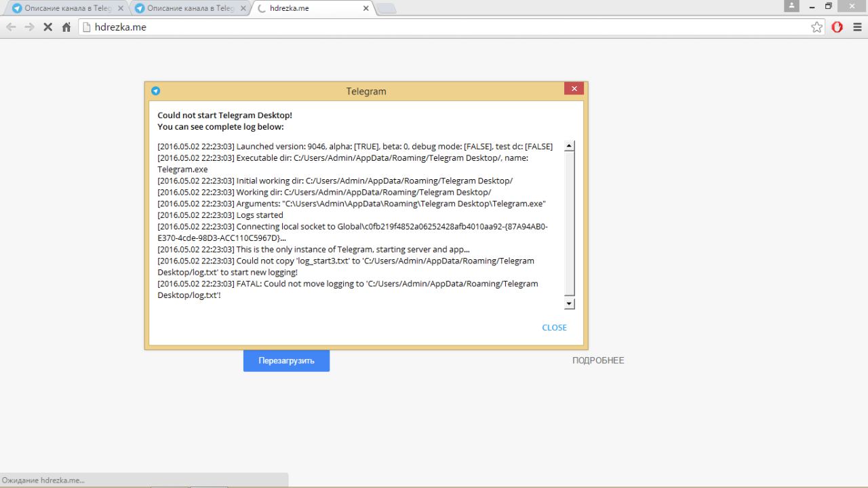
Task: Close the second Telegram channel tab
Action: (x=243, y=9)
